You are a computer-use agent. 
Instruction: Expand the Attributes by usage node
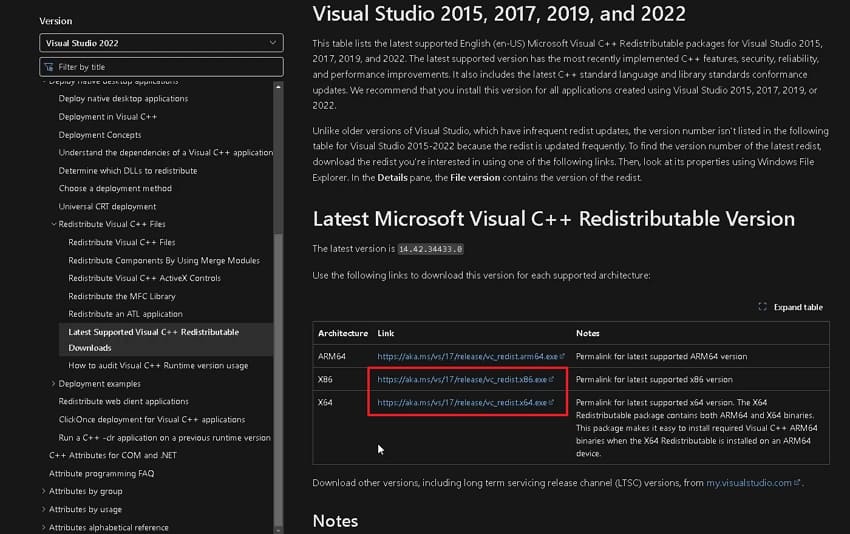coord(43,509)
